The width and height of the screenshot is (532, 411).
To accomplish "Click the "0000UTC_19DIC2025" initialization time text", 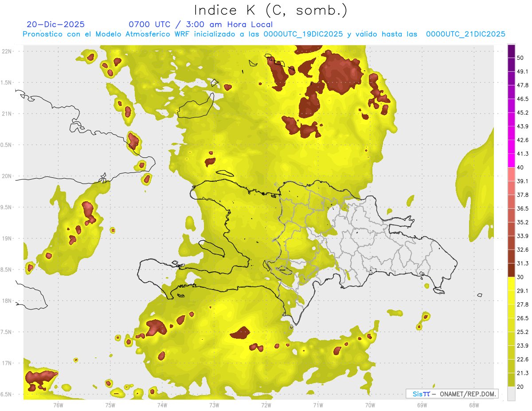I will [x=303, y=34].
